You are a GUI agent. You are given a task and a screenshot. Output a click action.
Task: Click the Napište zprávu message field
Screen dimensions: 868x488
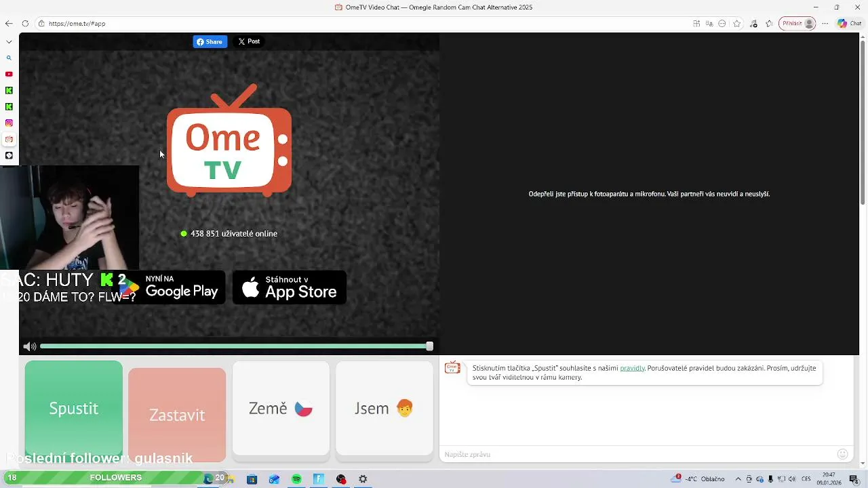637,454
